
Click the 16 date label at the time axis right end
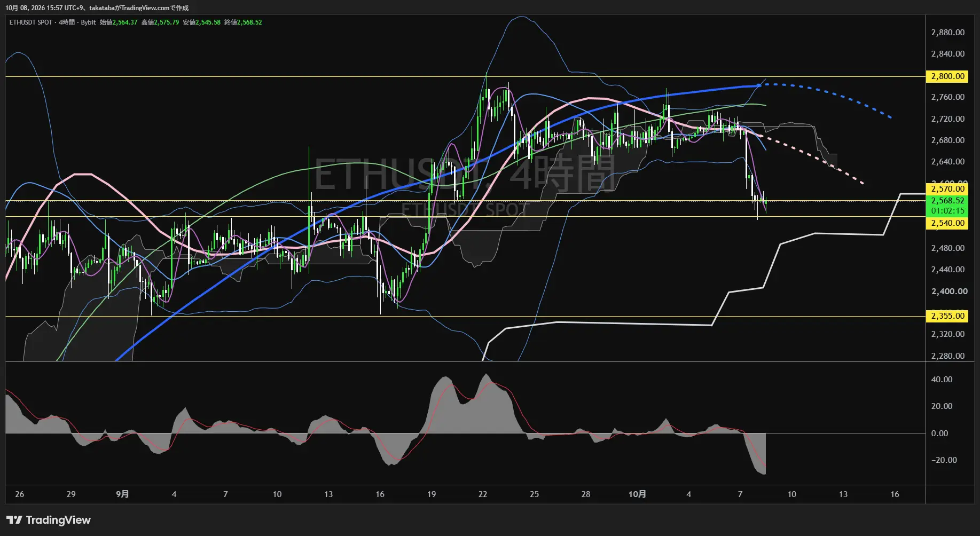point(895,494)
